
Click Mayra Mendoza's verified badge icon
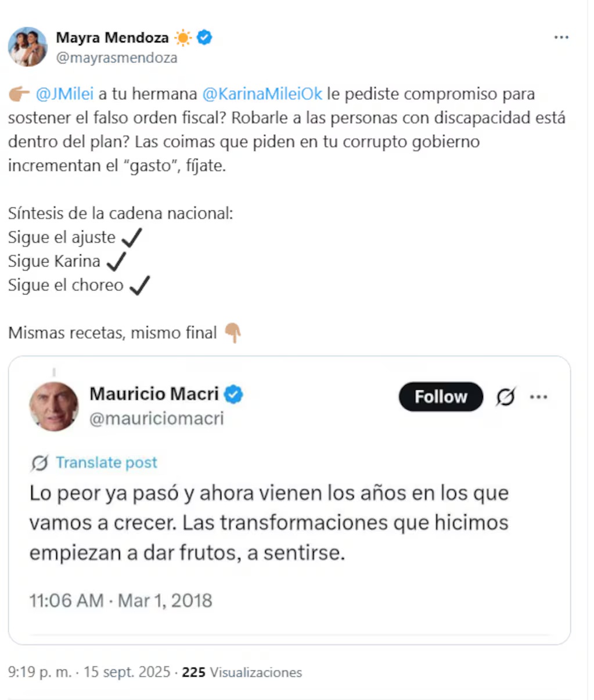204,38
